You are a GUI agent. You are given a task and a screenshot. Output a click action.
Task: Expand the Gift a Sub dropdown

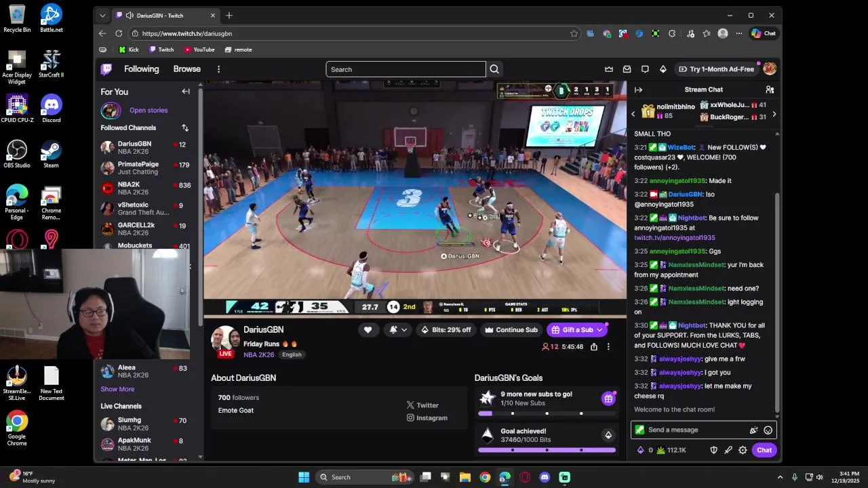click(599, 330)
